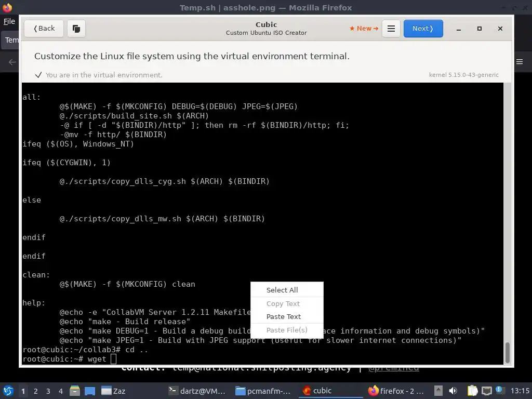Open the volume speaker tray icon

click(x=453, y=391)
